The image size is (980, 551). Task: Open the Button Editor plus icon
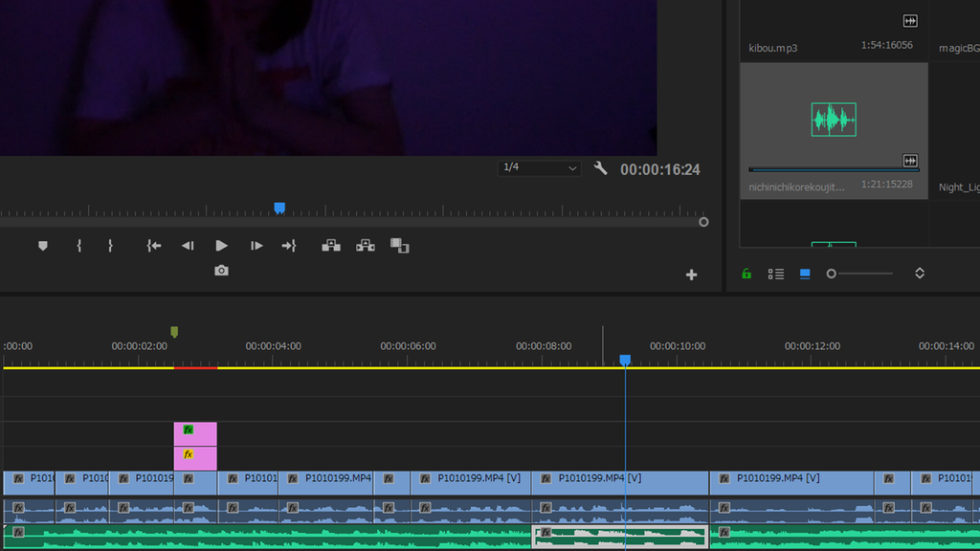coord(691,275)
